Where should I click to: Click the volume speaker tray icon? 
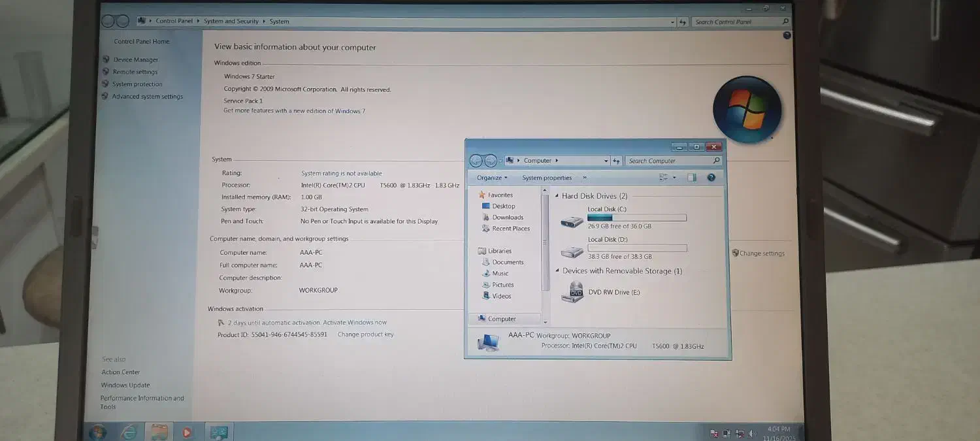tap(752, 433)
